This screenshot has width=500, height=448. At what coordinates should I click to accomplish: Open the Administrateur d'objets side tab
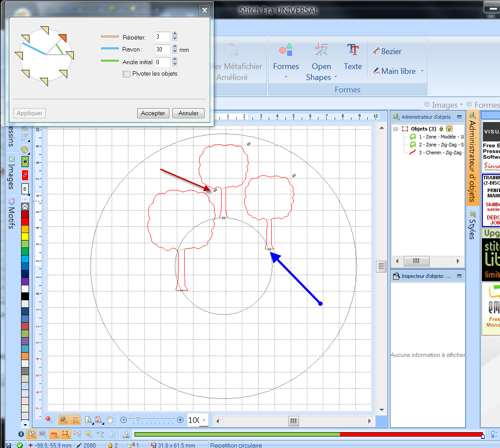(x=473, y=157)
